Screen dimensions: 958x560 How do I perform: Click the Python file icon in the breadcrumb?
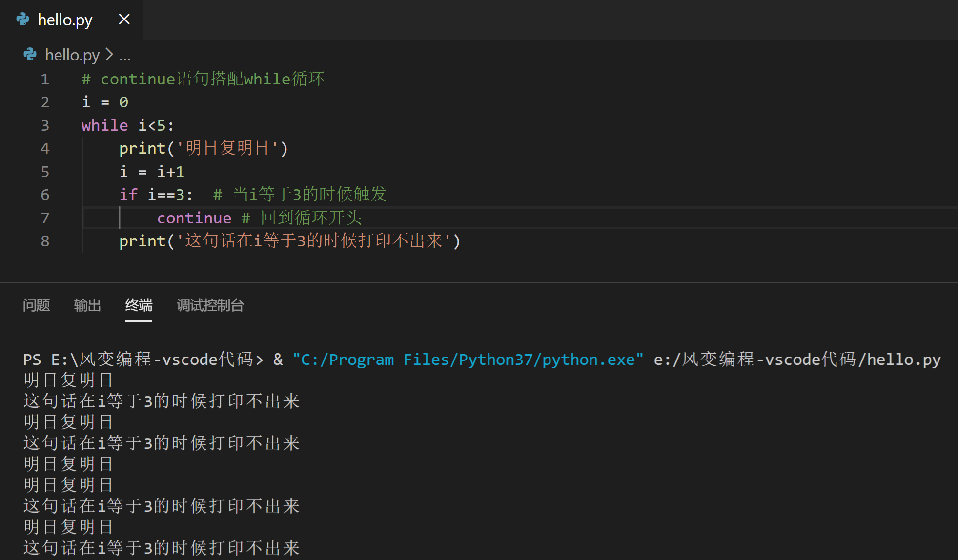(x=30, y=55)
